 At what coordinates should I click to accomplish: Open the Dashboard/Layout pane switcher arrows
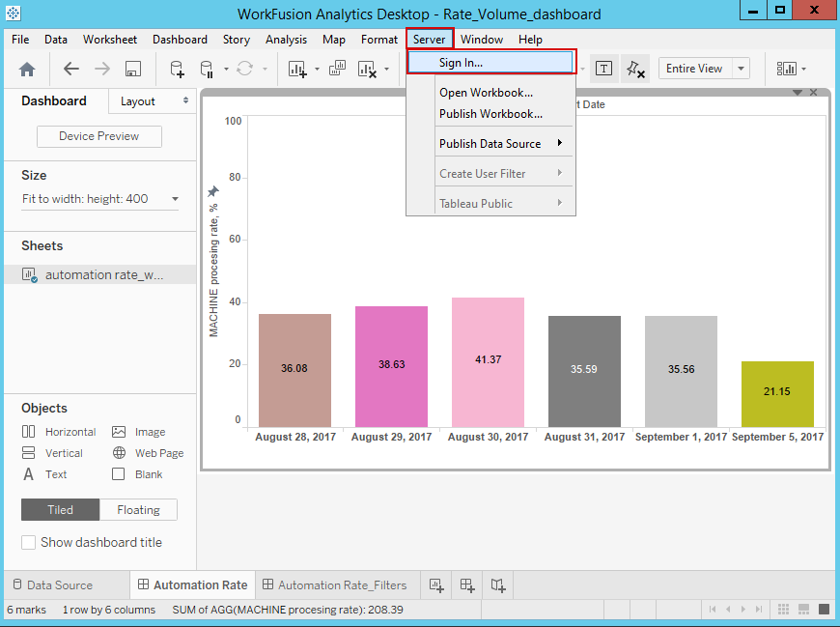click(185, 100)
